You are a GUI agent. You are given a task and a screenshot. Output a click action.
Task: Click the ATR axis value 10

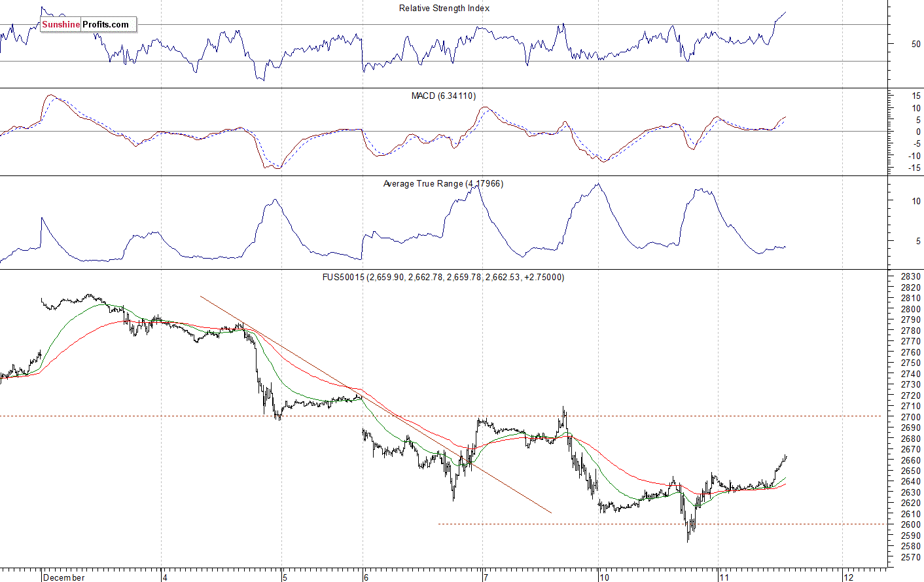(x=916, y=202)
